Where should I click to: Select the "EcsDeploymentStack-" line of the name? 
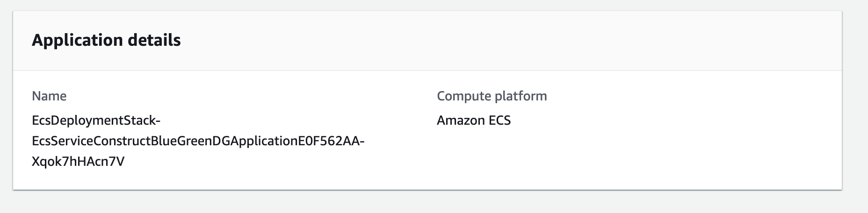click(x=96, y=121)
